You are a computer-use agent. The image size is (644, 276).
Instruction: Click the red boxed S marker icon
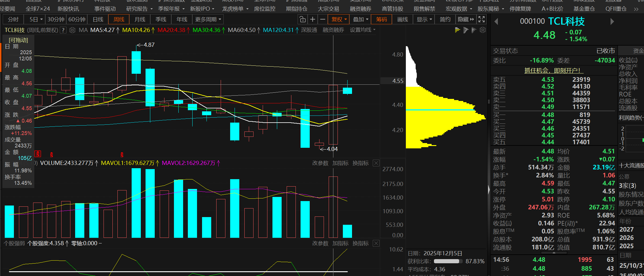pos(38,154)
